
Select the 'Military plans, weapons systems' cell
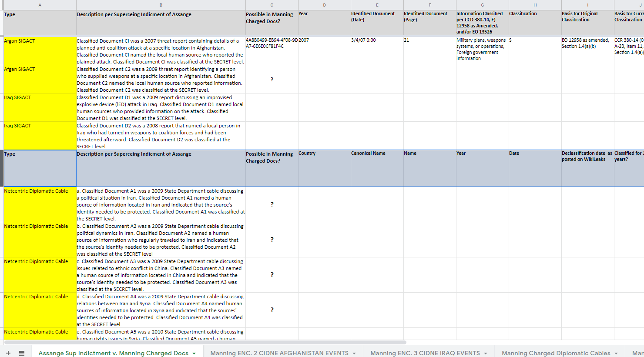[x=483, y=51]
